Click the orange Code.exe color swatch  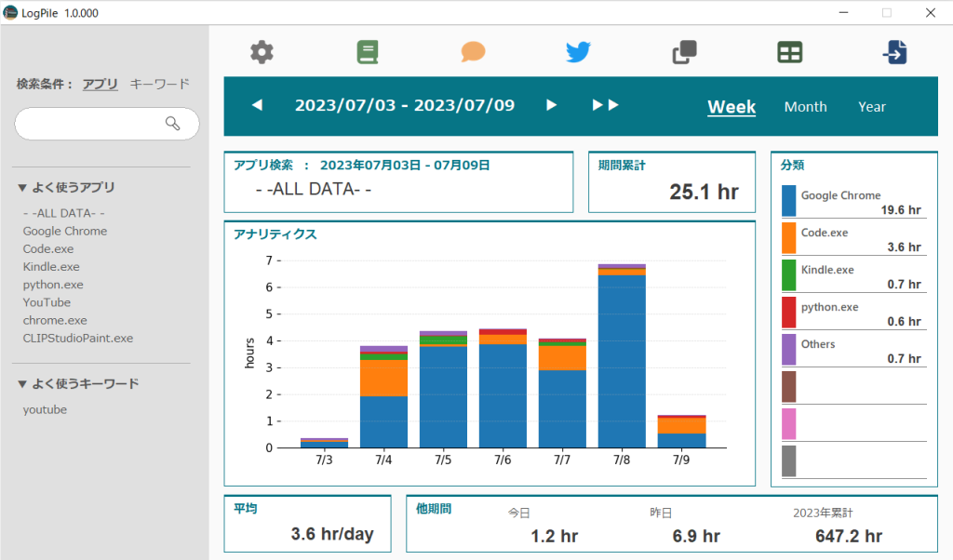(788, 238)
